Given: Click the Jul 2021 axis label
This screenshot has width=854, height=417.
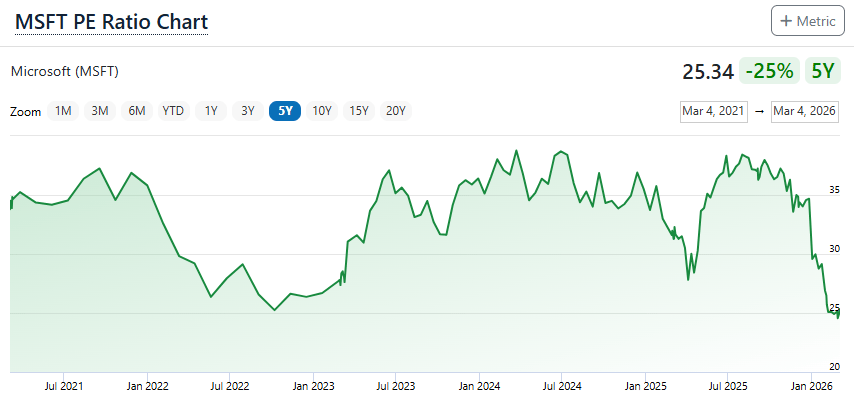Looking at the screenshot, I should [64, 387].
